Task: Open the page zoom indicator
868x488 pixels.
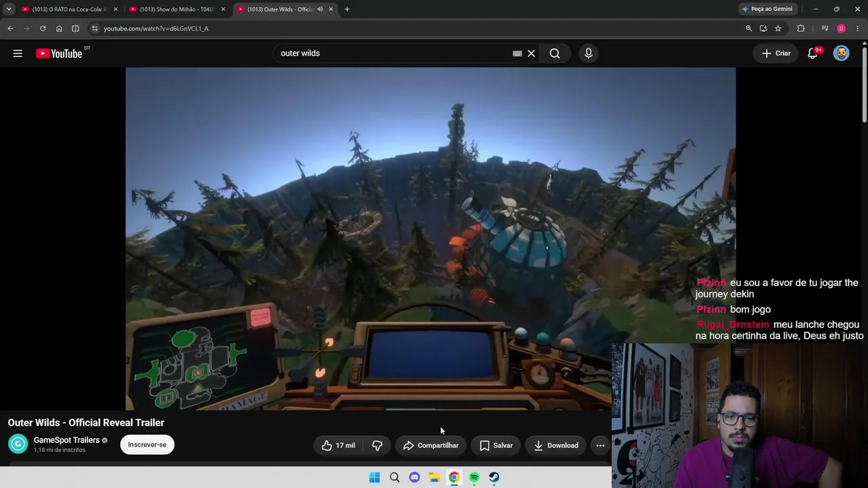Action: [x=749, y=28]
